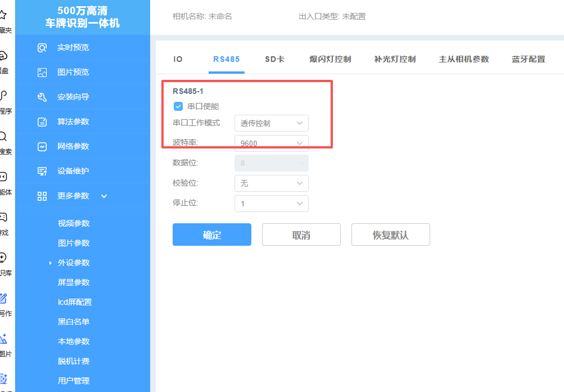Click the 图片预览 picture icon

42,73
